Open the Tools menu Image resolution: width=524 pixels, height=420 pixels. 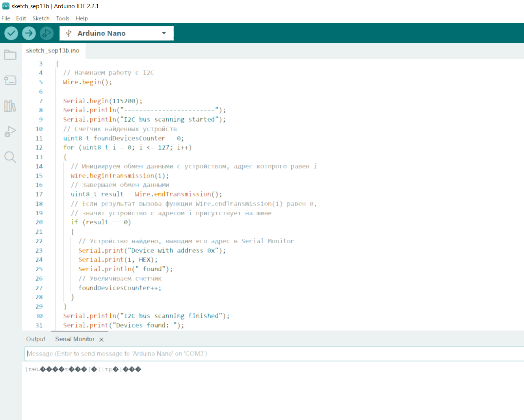coord(63,19)
